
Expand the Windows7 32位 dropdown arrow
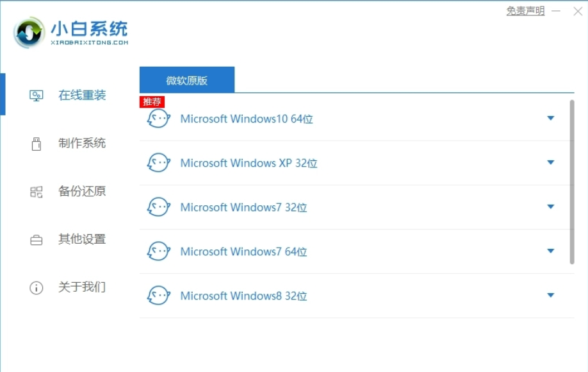point(550,207)
